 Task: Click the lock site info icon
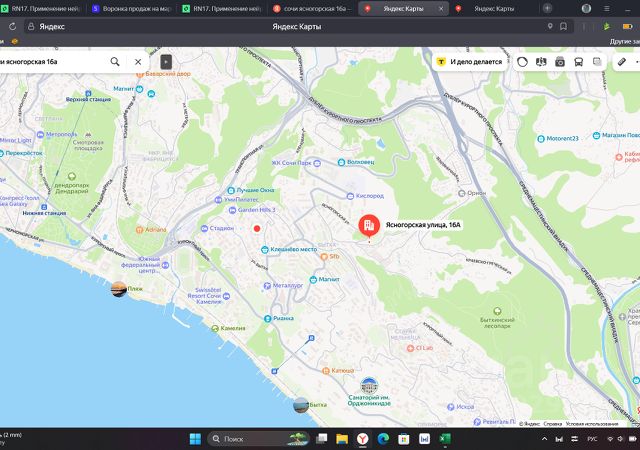(31, 27)
